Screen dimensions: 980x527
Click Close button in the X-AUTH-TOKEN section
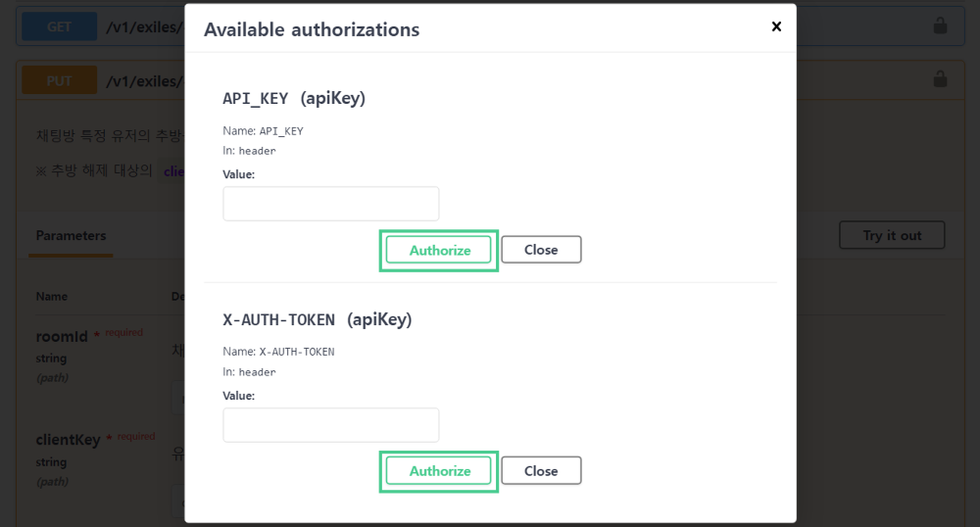[541, 471]
